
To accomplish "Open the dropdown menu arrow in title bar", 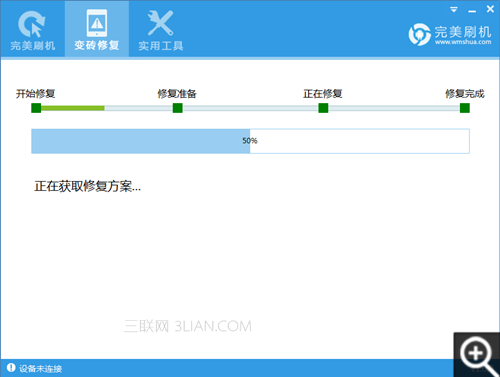I will point(454,9).
